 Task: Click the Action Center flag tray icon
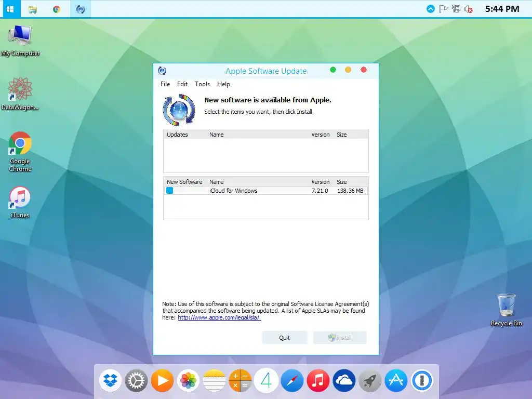coord(443,9)
